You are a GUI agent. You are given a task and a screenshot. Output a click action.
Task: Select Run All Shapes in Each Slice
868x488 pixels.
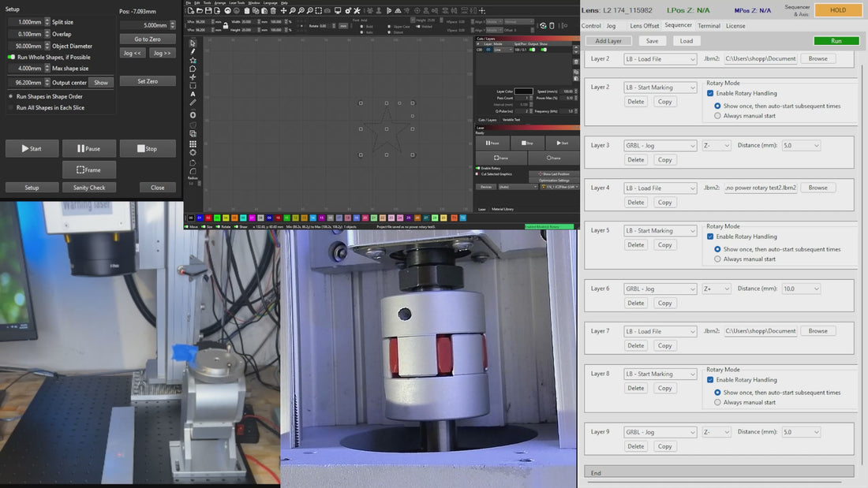tap(11, 108)
